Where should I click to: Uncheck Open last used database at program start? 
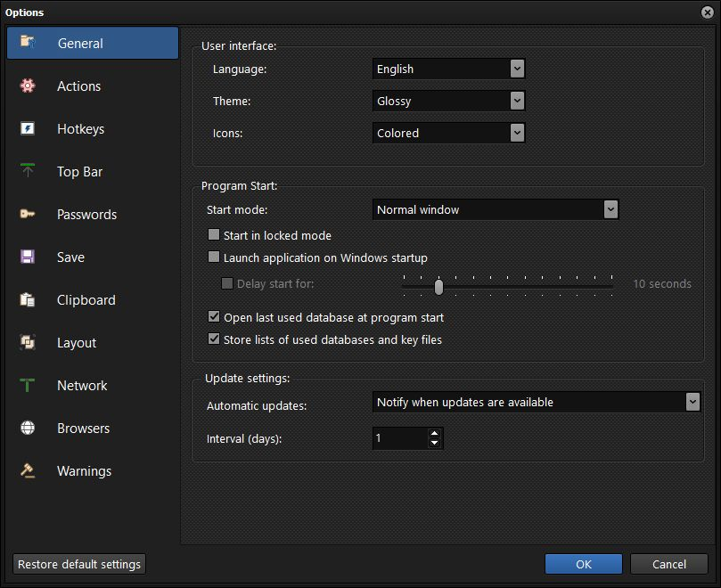214,316
